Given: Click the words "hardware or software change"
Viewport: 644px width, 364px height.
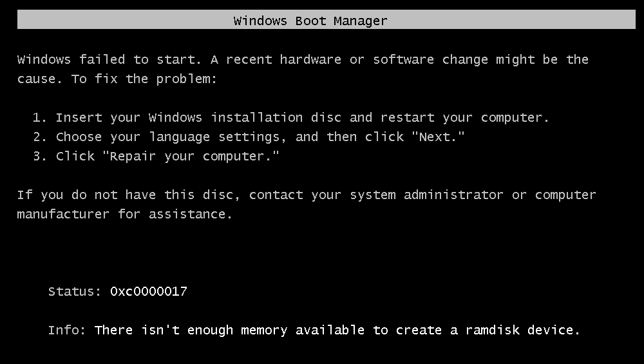Looking at the screenshot, I should pyautogui.click(x=384, y=60).
